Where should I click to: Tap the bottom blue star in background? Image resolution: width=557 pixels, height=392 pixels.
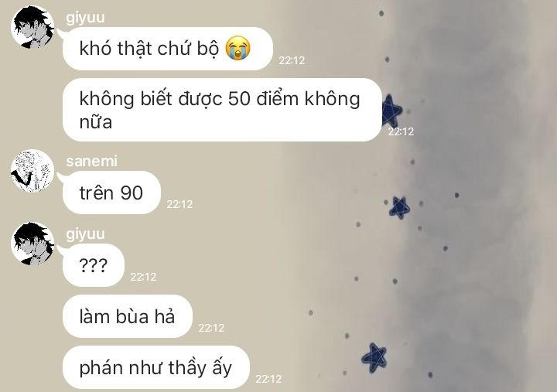click(374, 358)
